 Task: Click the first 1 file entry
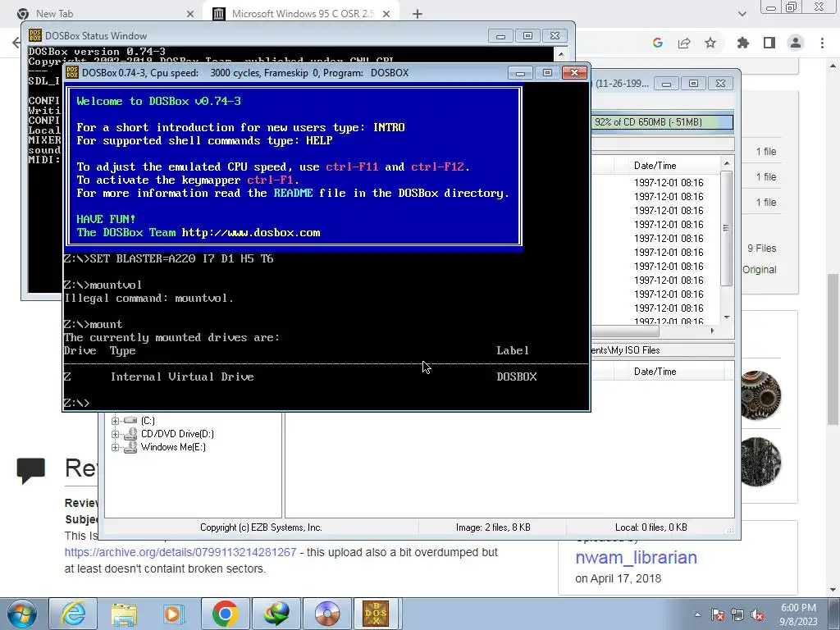(x=766, y=152)
